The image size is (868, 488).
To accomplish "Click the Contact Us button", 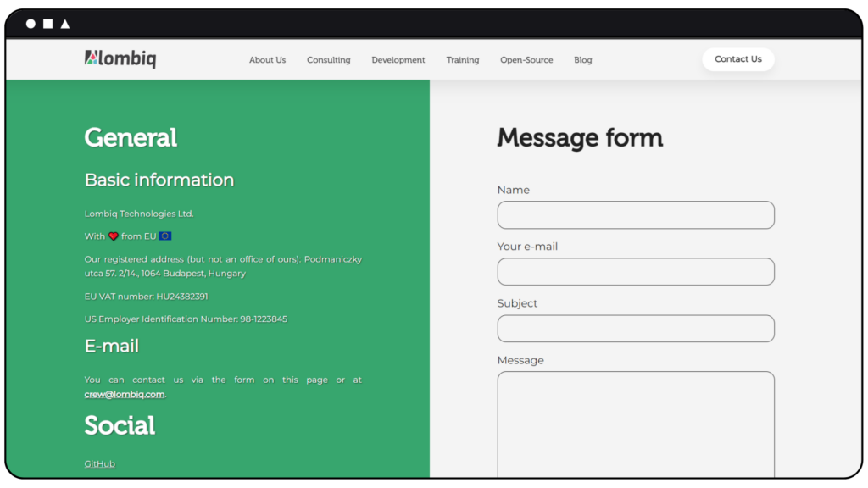I will tap(738, 59).
